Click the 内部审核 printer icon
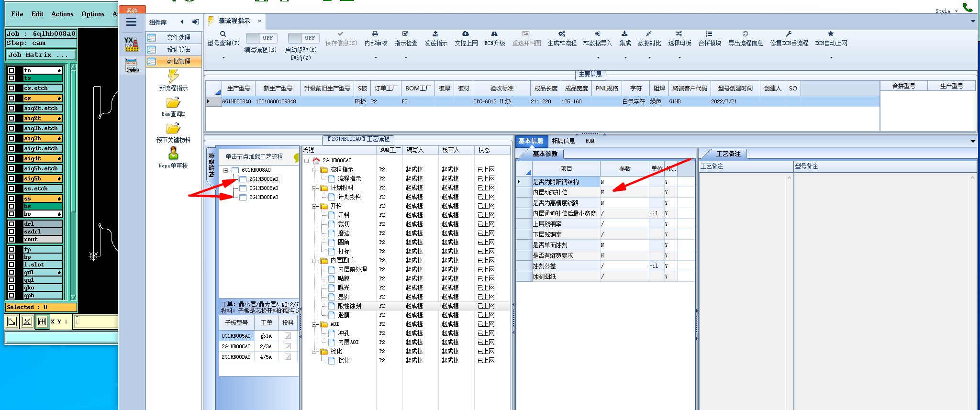Screen dimensions: 980x410 point(375,34)
